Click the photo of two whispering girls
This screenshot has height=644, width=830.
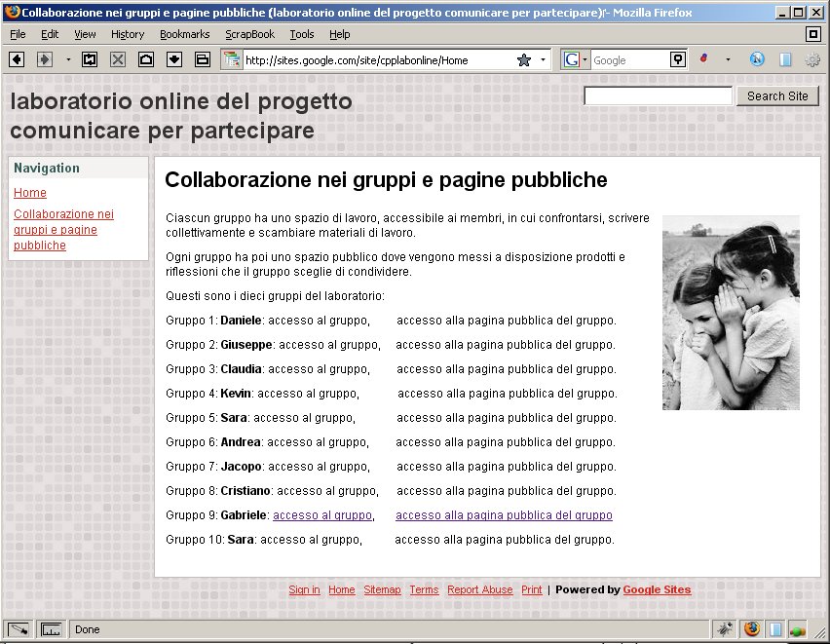[x=731, y=312]
